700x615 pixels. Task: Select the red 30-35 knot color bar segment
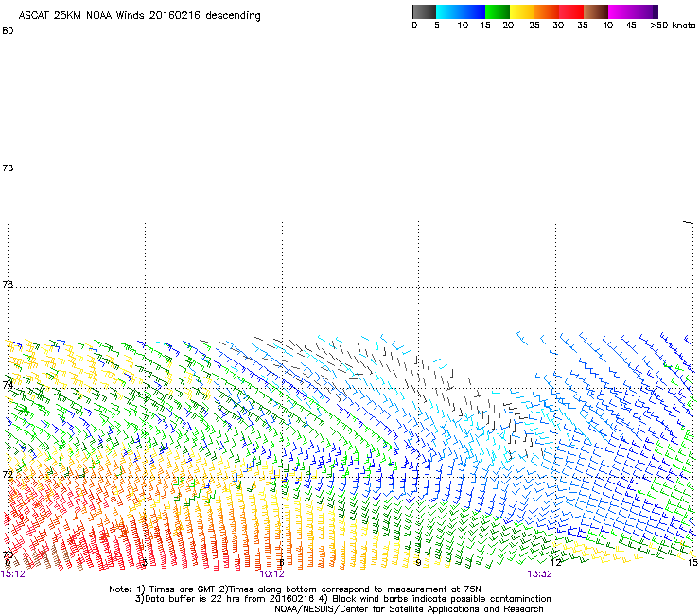point(571,11)
